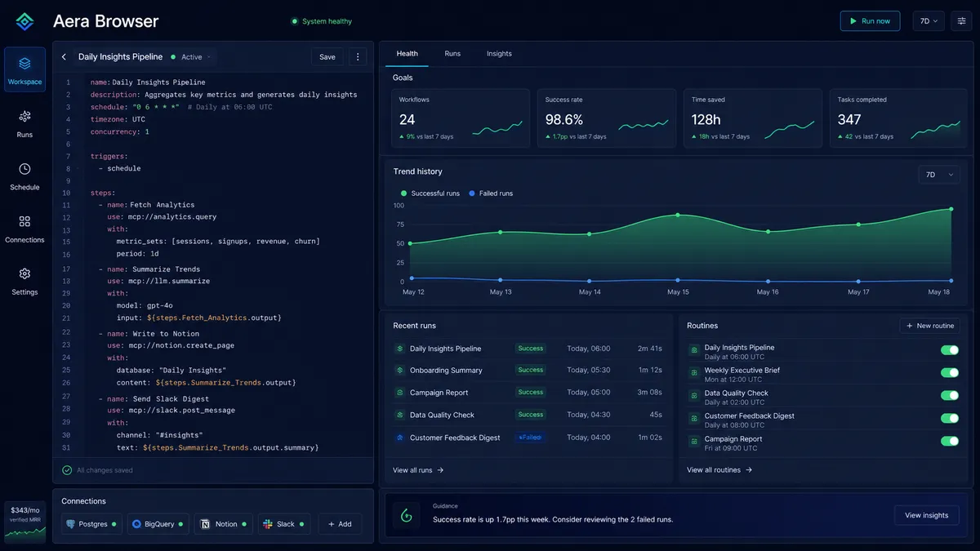Open the Connections sidebar section
Screen dimensions: 980x551
coord(24,229)
